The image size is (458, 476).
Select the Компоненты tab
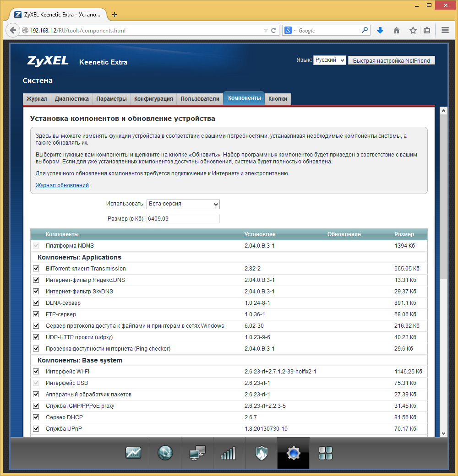244,98
